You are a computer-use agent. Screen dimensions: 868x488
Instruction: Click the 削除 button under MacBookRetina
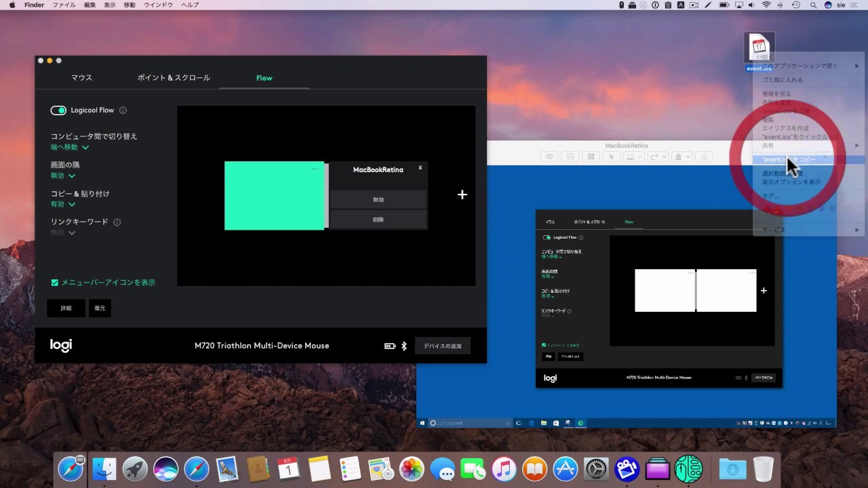pyautogui.click(x=378, y=220)
